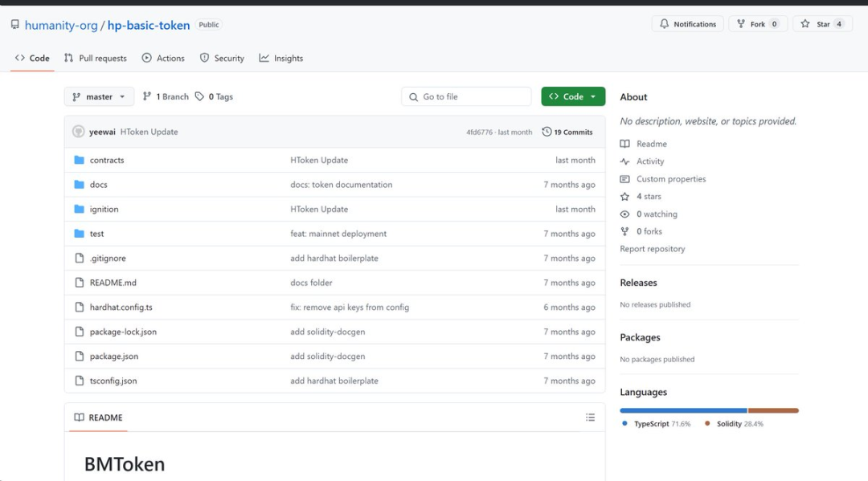Click the tags icon beside 0 Tags

pyautogui.click(x=199, y=96)
